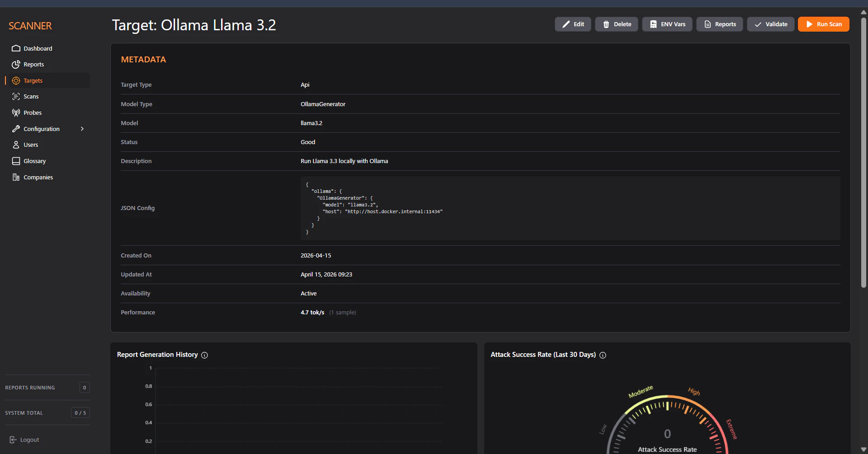This screenshot has height=454, width=868.
Task: Click the Logout arrow icon
Action: tap(13, 440)
